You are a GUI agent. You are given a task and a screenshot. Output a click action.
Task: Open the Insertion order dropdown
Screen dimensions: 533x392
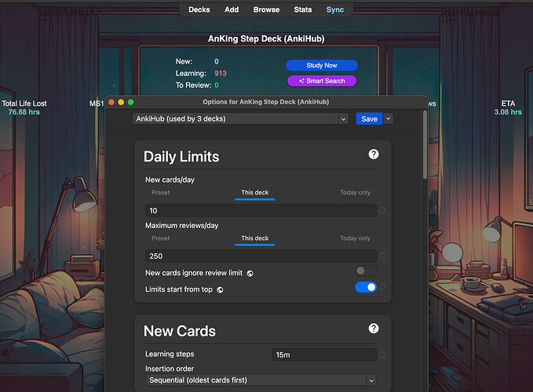[261, 380]
